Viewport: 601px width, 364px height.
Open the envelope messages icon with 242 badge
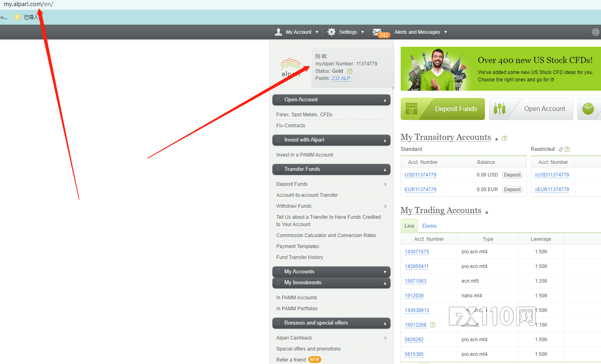pyautogui.click(x=381, y=33)
